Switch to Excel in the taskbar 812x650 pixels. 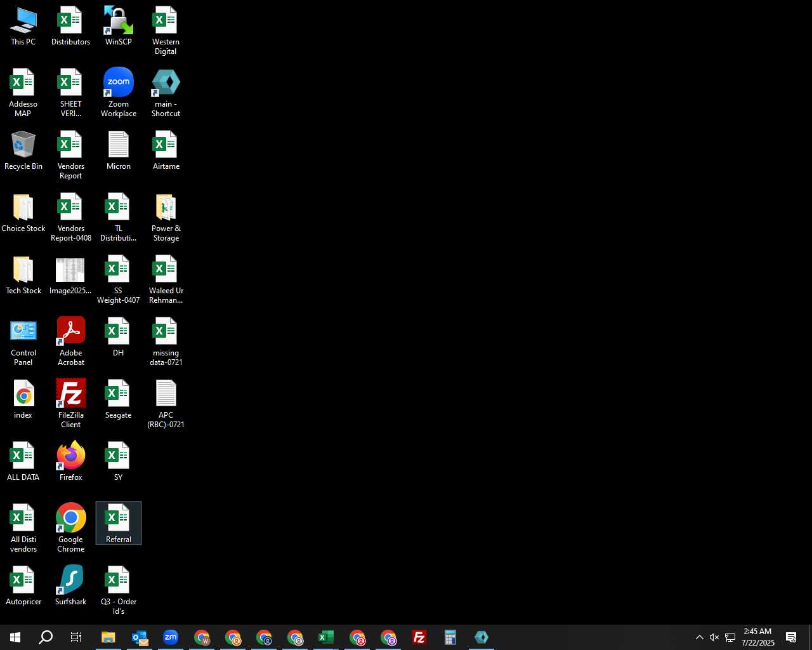pos(326,637)
